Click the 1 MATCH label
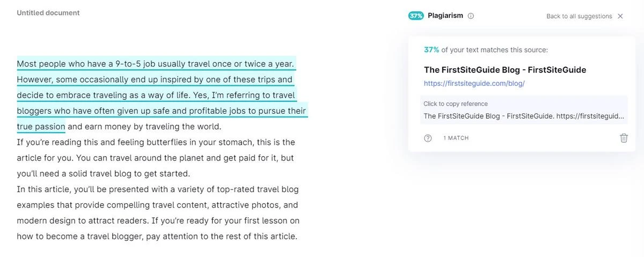This screenshot has height=257, width=644. click(x=456, y=138)
